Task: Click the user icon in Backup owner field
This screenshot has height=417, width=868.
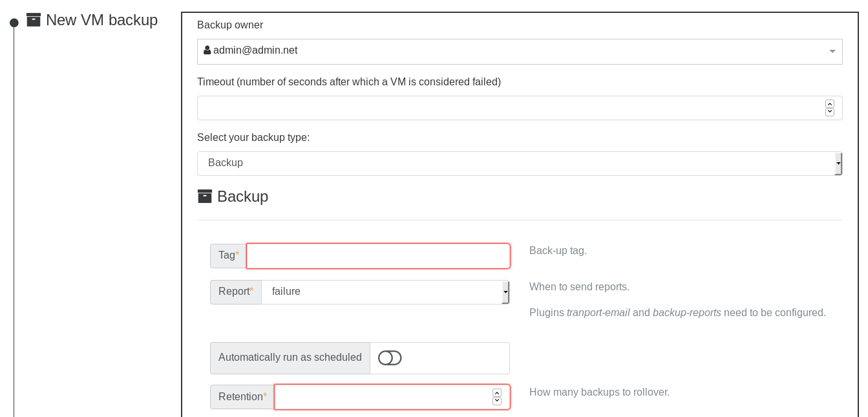Action: [x=207, y=50]
